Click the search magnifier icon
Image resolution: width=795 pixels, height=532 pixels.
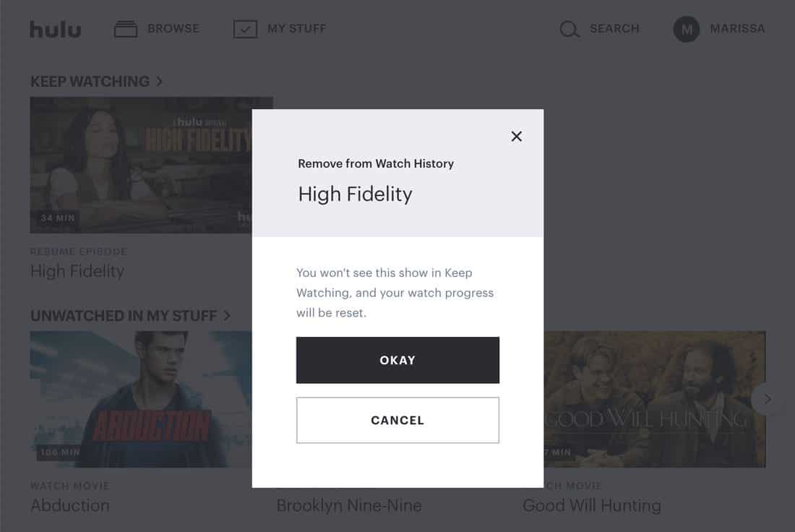click(x=570, y=30)
